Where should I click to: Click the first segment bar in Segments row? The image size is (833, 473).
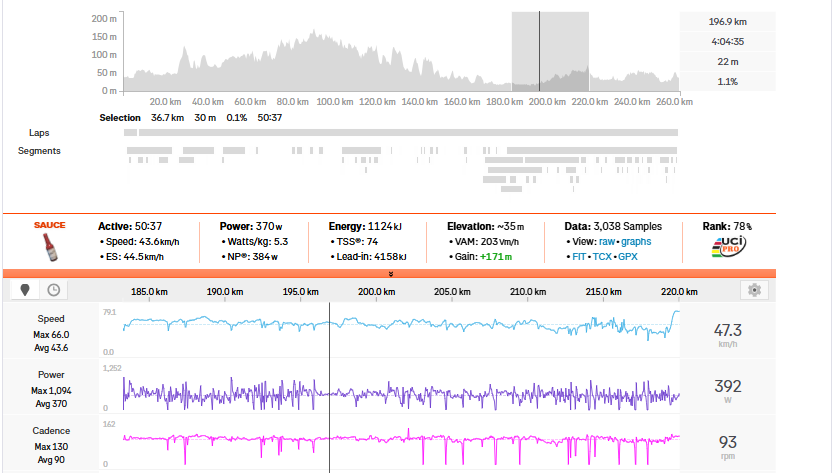150,150
